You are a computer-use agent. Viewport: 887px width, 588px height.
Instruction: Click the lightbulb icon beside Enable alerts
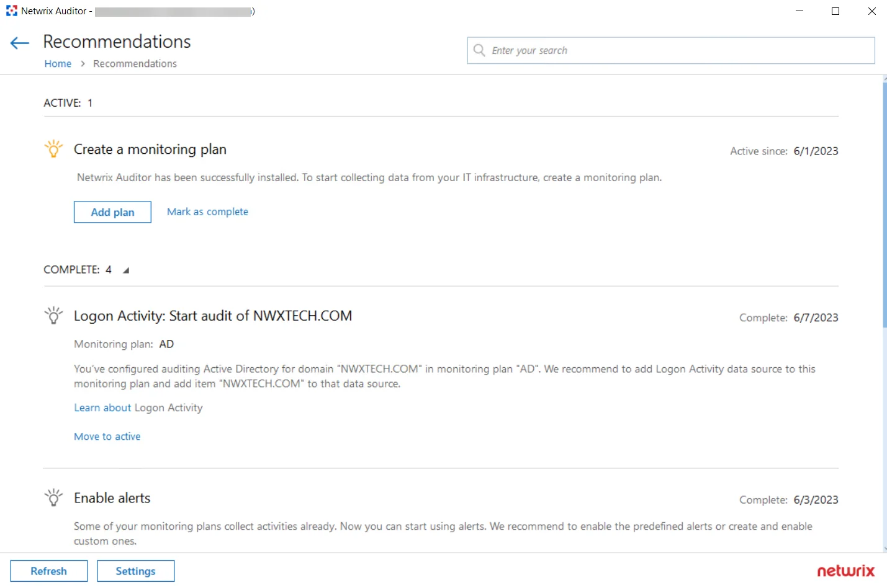pos(53,497)
